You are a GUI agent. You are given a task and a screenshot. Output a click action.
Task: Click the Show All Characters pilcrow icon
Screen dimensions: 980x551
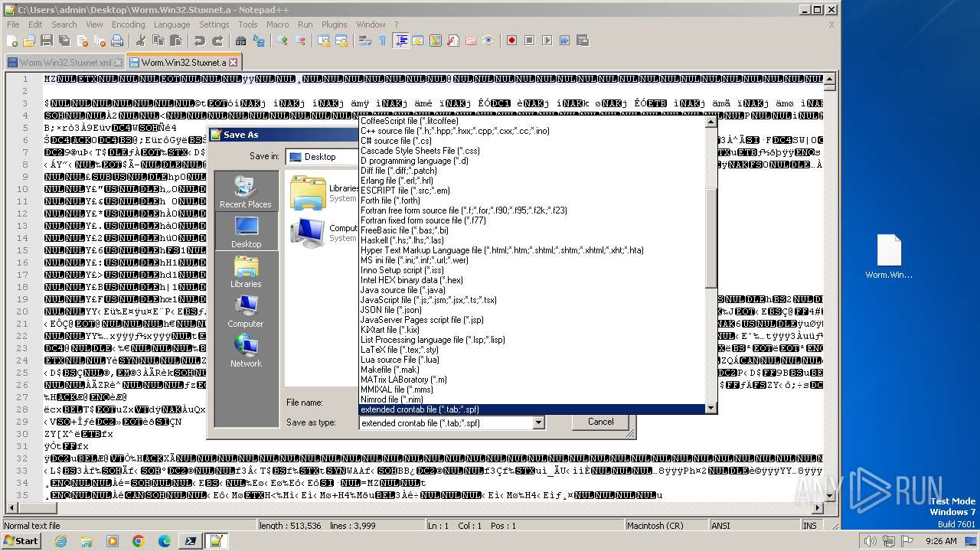pyautogui.click(x=383, y=41)
